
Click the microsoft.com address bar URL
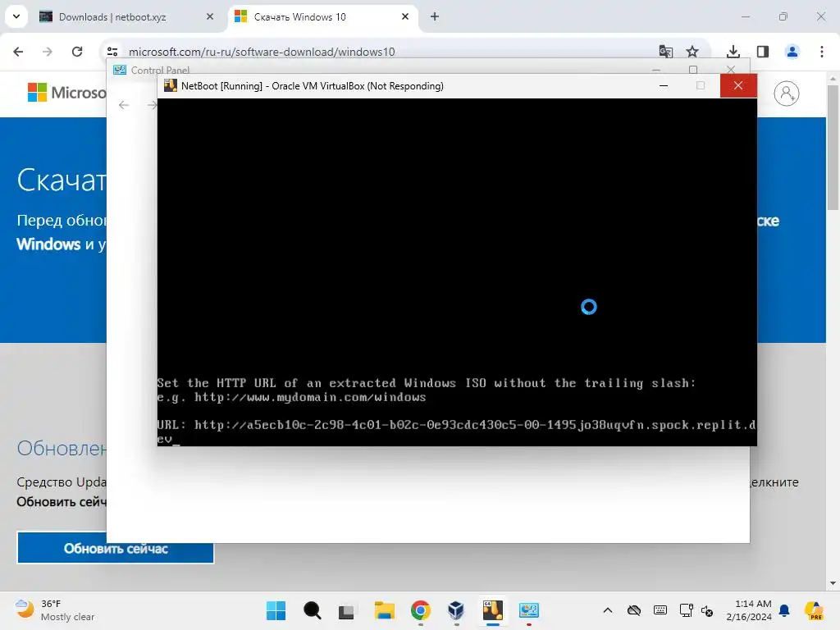tap(262, 52)
